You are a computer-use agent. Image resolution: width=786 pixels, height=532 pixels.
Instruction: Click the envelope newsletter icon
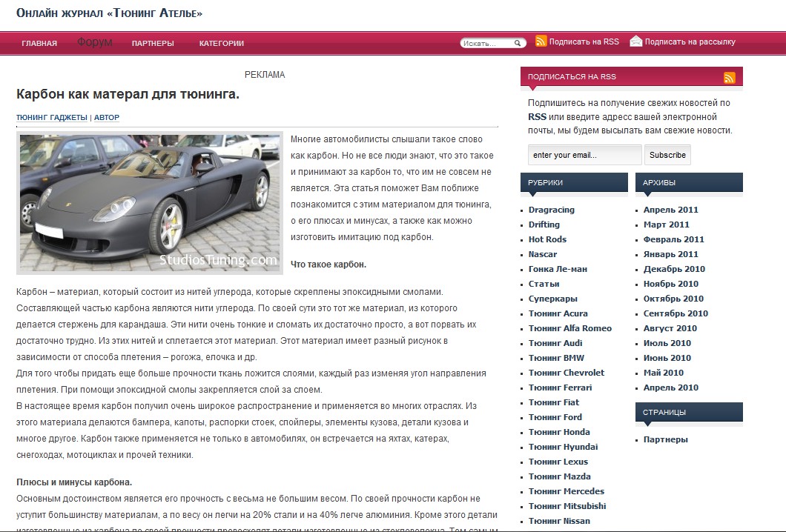(x=635, y=41)
